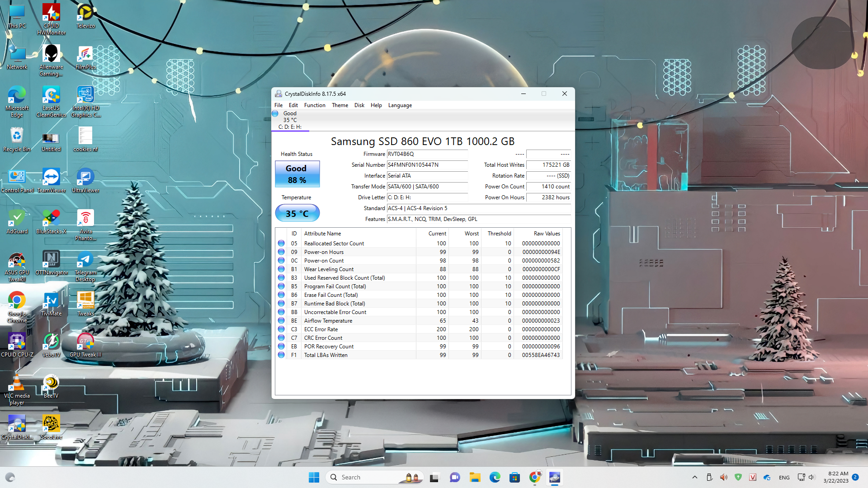This screenshot has width=868, height=488.
Task: Select the Total LBAs Written attribute row
Action: 419,355
